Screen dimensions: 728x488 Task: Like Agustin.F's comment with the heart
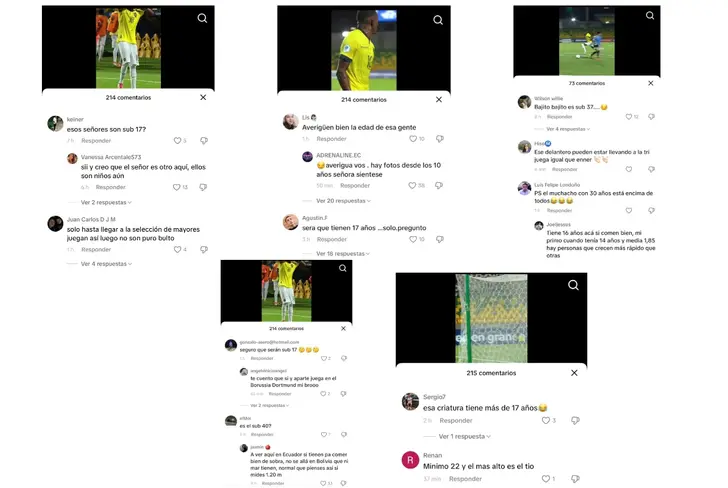point(413,239)
